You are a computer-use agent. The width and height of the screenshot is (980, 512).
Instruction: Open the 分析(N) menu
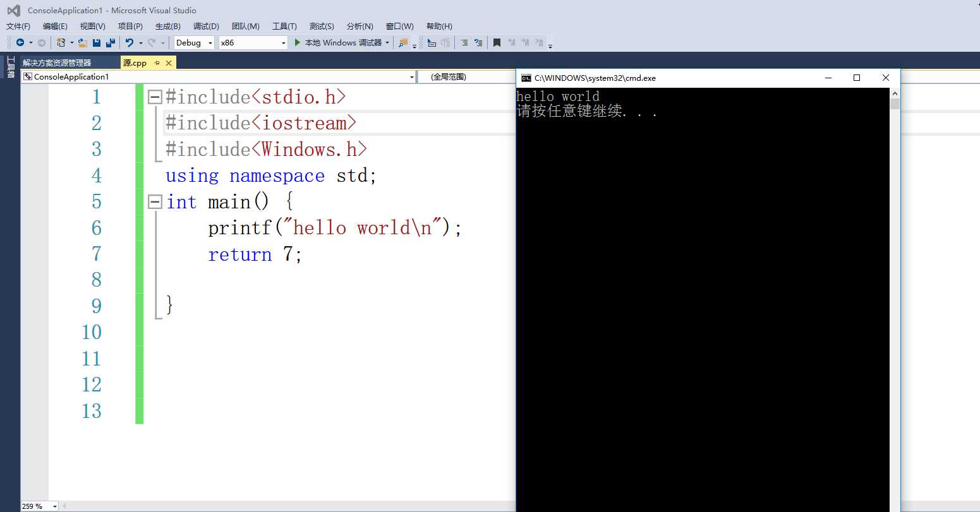360,26
